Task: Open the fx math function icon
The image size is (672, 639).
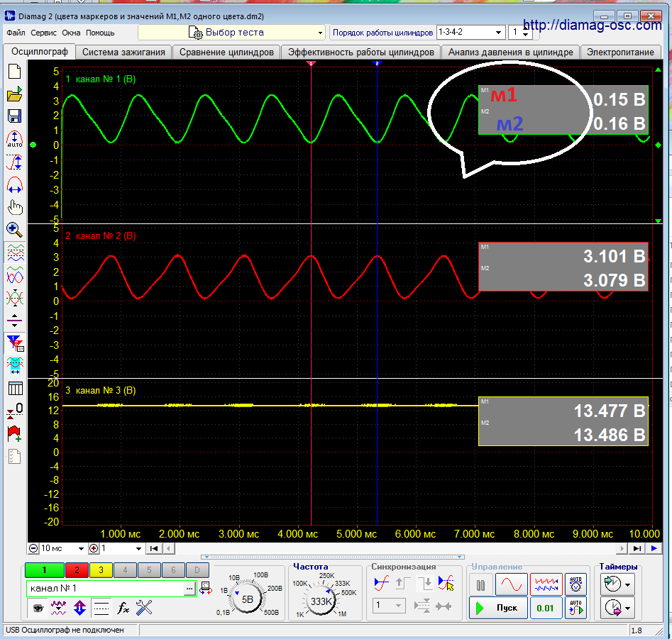Action: [x=123, y=608]
